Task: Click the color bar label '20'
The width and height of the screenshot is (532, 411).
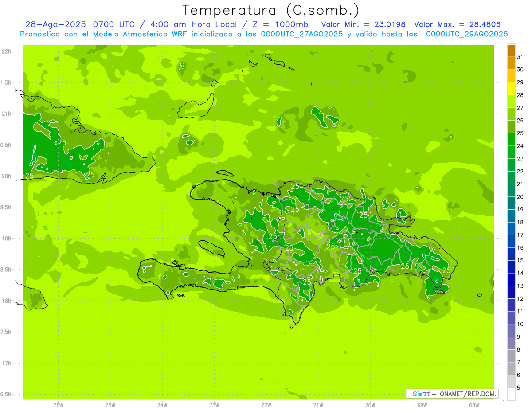Action: coord(520,197)
